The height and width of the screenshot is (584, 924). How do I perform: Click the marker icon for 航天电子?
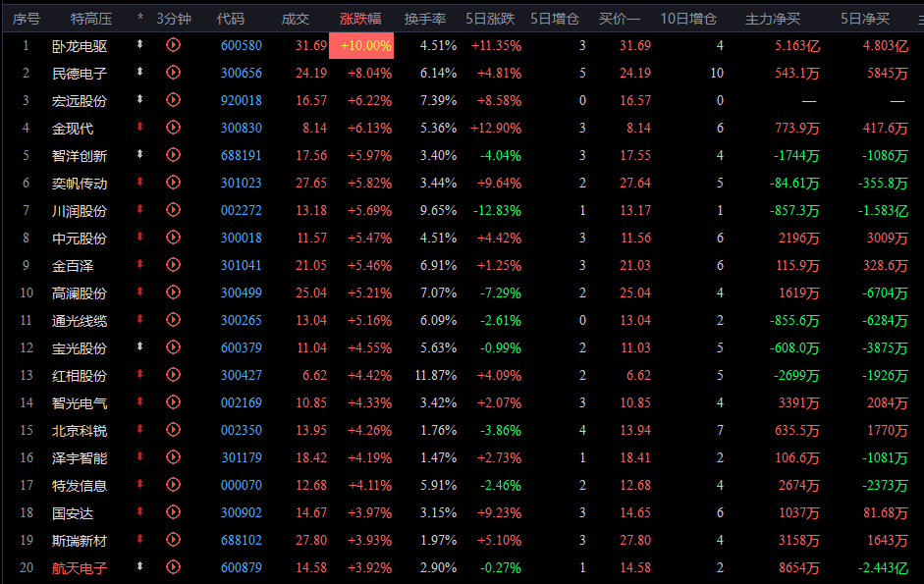pos(139,566)
